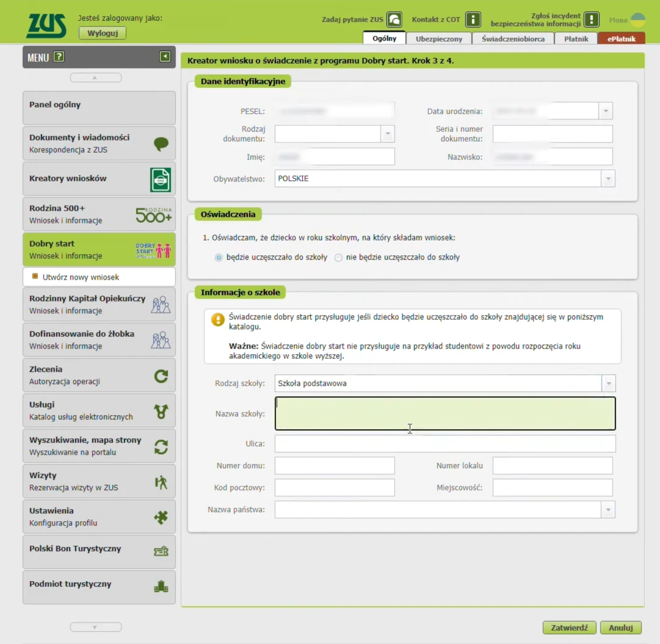Switch to the Płatnik tab
The height and width of the screenshot is (644, 660).
point(576,38)
